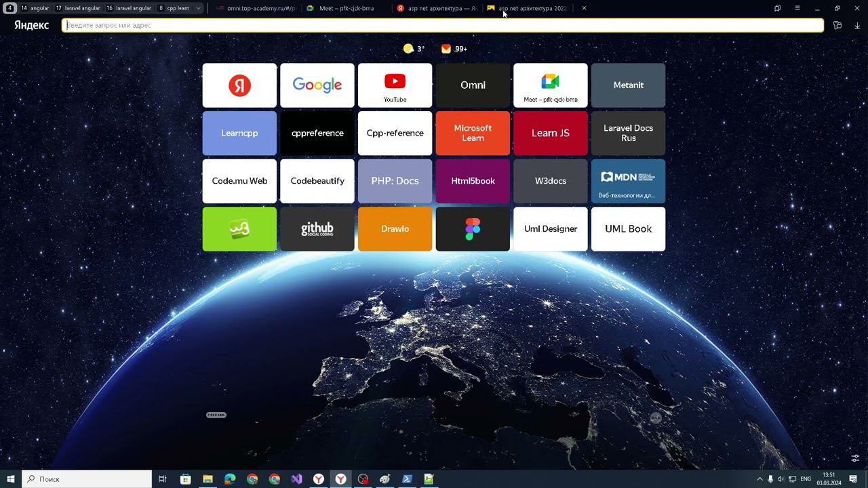Open background settings icon at bottom right
This screenshot has width=868, height=488.
(x=855, y=458)
